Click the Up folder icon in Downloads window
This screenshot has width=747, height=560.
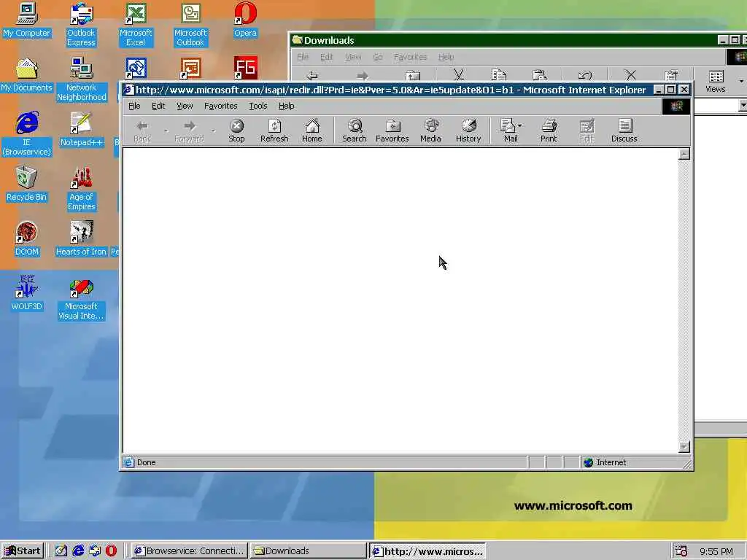pyautogui.click(x=413, y=75)
